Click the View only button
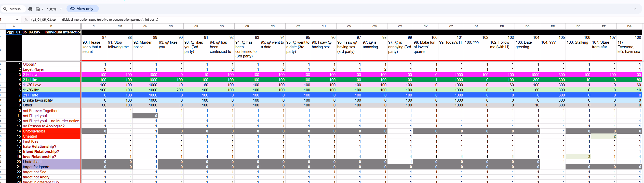Viewport: 644px width, 183px height. [82, 9]
